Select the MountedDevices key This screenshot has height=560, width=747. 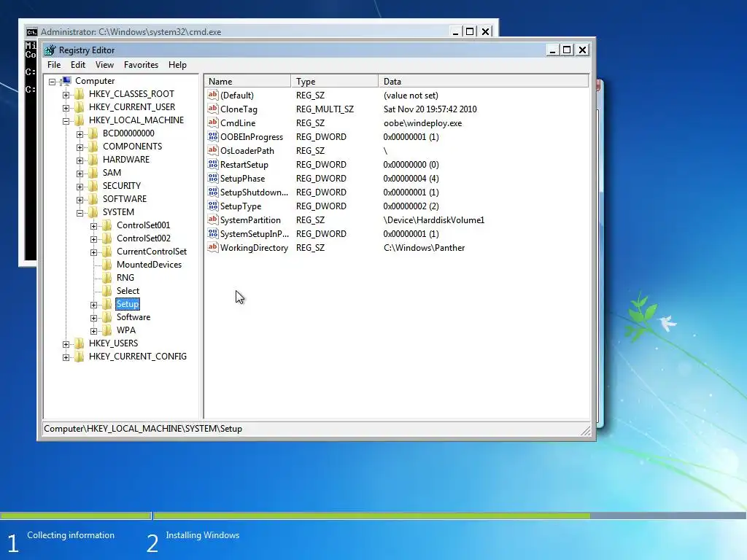click(x=149, y=264)
